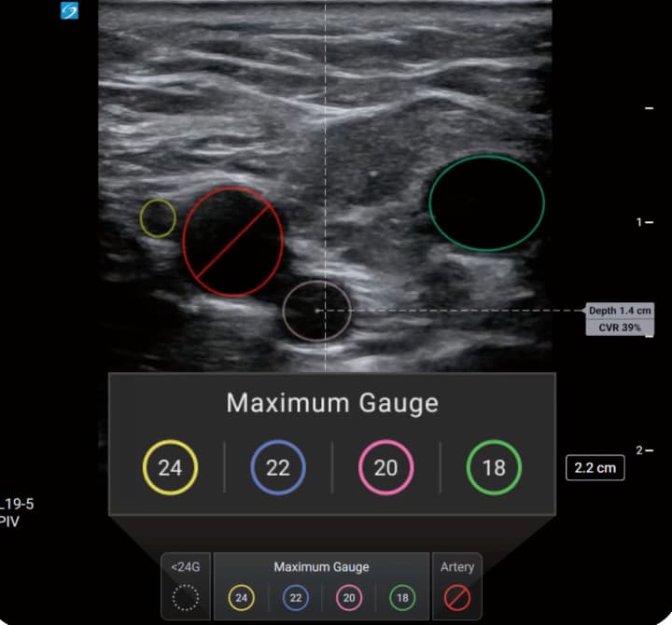Click the red Artery slash icon in legend
This screenshot has height=625, width=672.
pyautogui.click(x=457, y=598)
